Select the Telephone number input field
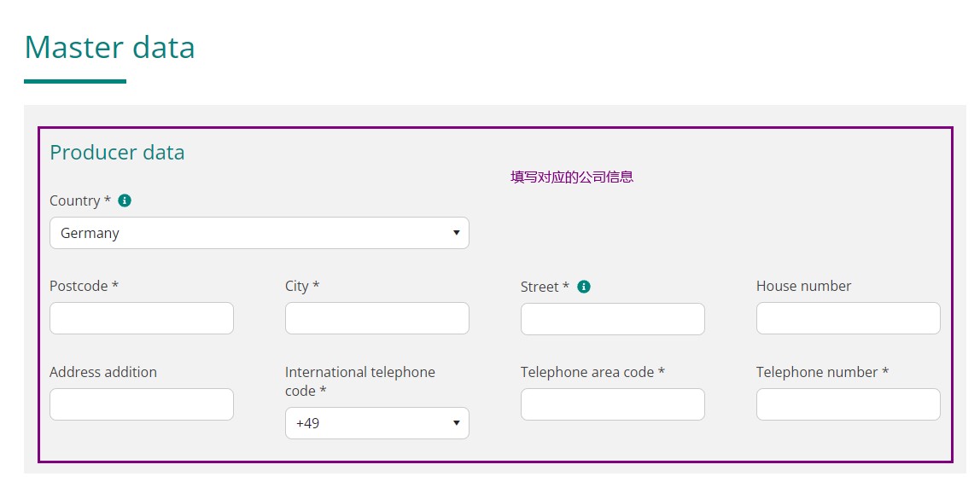Screen dimensions: 980x482 (848, 404)
